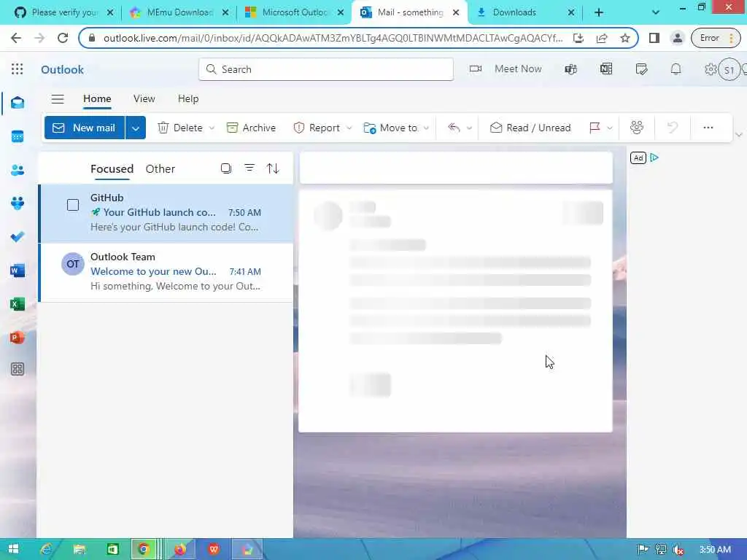This screenshot has height=560, width=747.
Task: Click the sort arrows icon
Action: click(273, 168)
